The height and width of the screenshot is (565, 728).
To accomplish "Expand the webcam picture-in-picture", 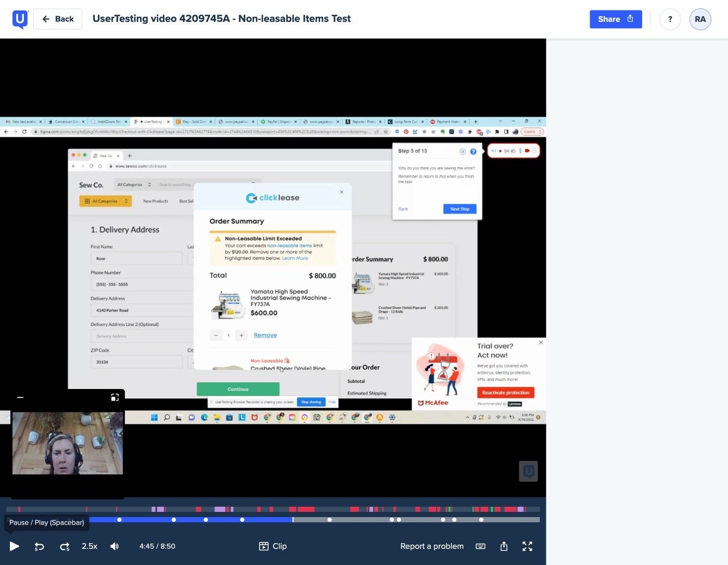I will pos(115,397).
